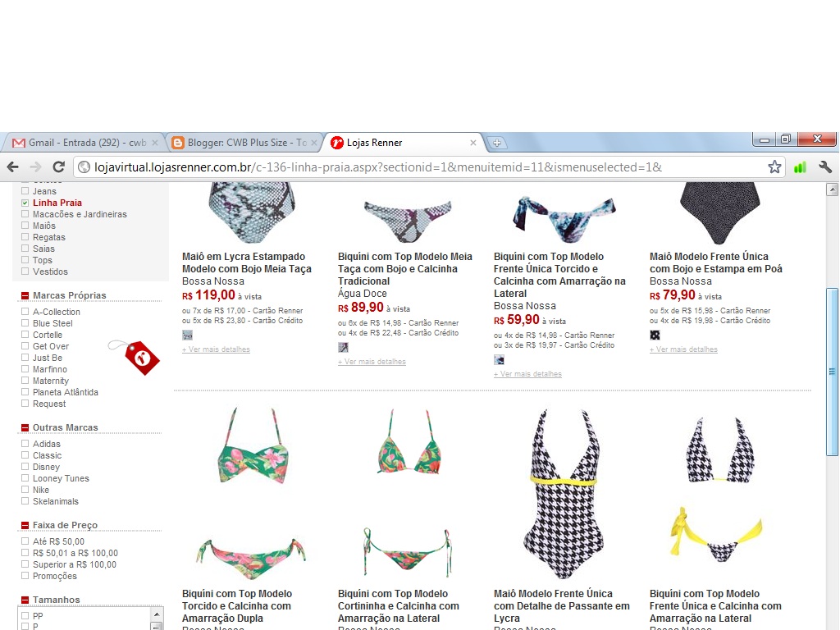Open Biquíni com Top Modelo Cortininha title
The image size is (840, 630).
(398, 606)
